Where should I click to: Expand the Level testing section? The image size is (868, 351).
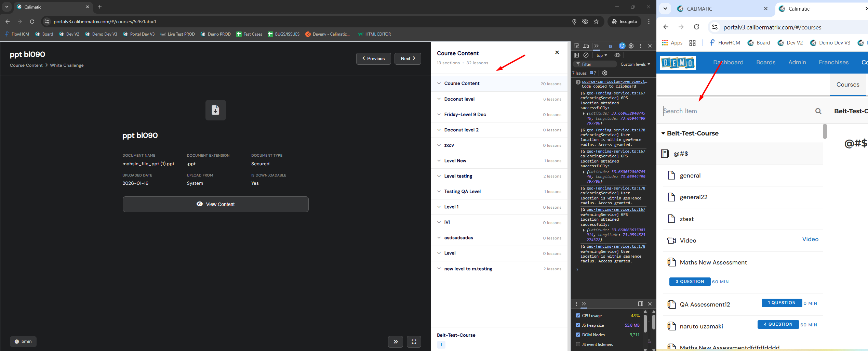tap(499, 176)
